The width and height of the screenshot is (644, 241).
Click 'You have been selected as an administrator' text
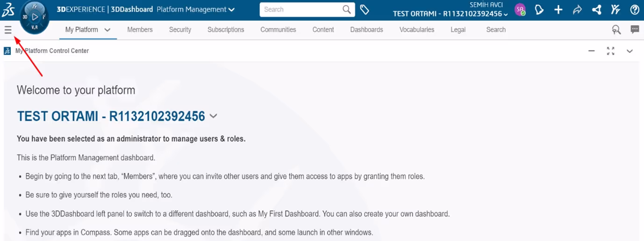click(131, 139)
